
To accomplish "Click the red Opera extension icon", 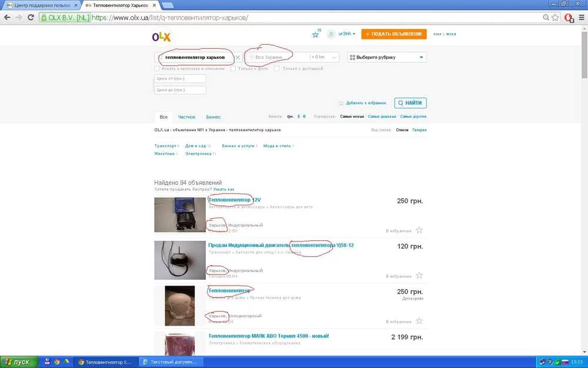I will (569, 17).
